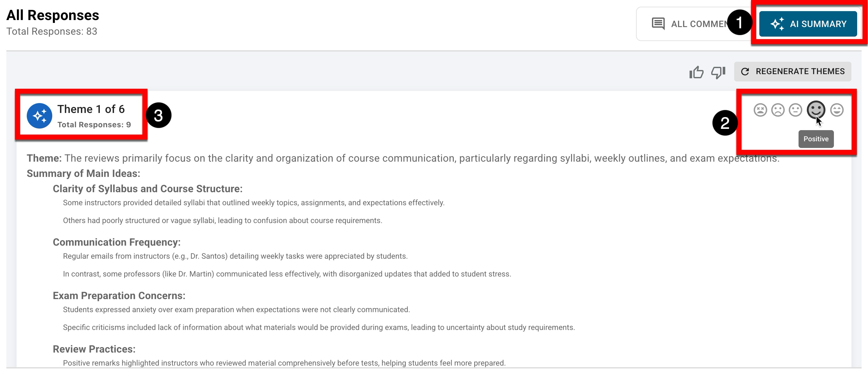
Task: Click the All Responses title
Action: (53, 15)
